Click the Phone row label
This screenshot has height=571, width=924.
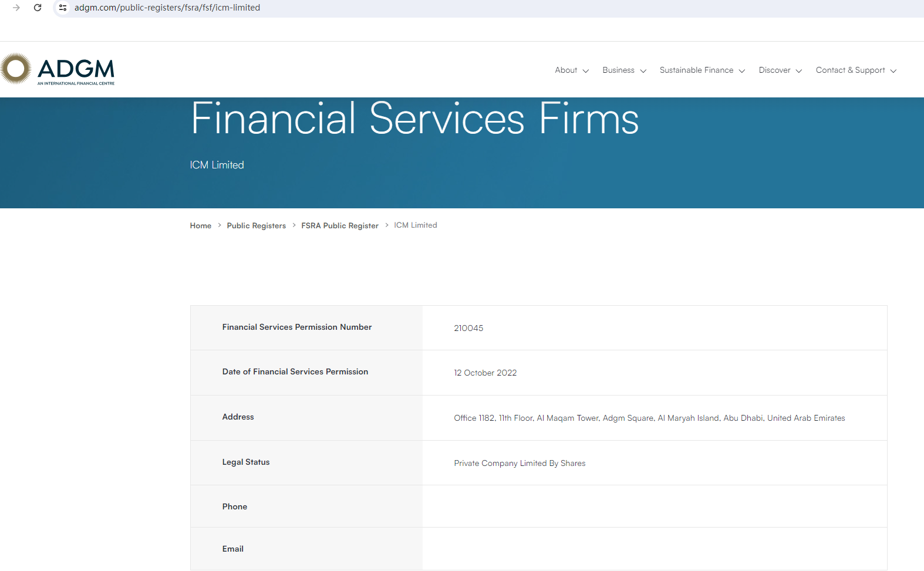coord(234,507)
